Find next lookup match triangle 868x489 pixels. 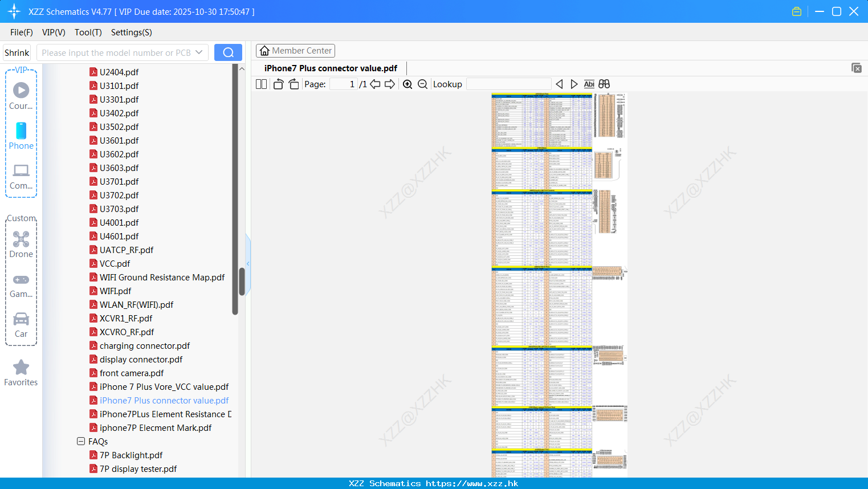574,84
